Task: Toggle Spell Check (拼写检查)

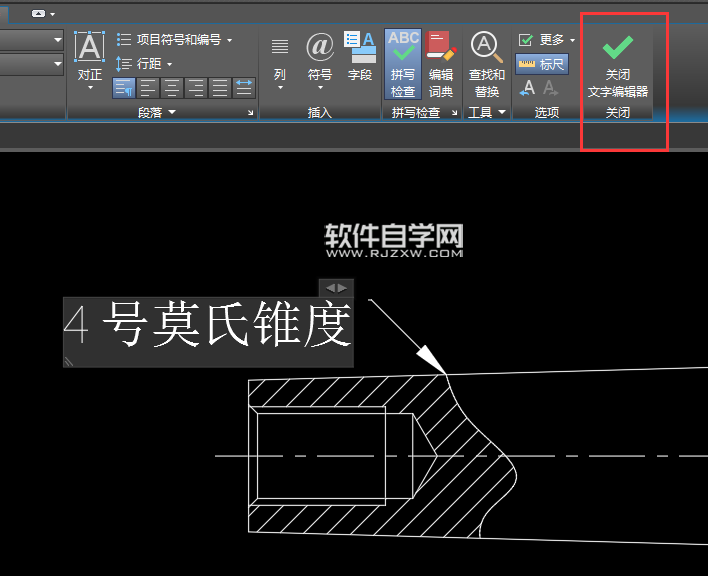Action: [x=402, y=64]
